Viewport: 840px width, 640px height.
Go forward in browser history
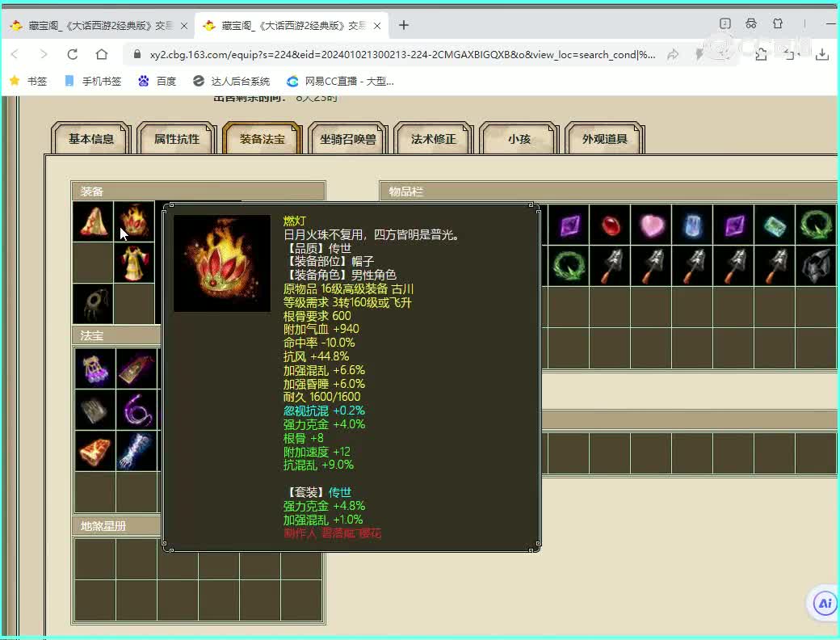[44, 54]
